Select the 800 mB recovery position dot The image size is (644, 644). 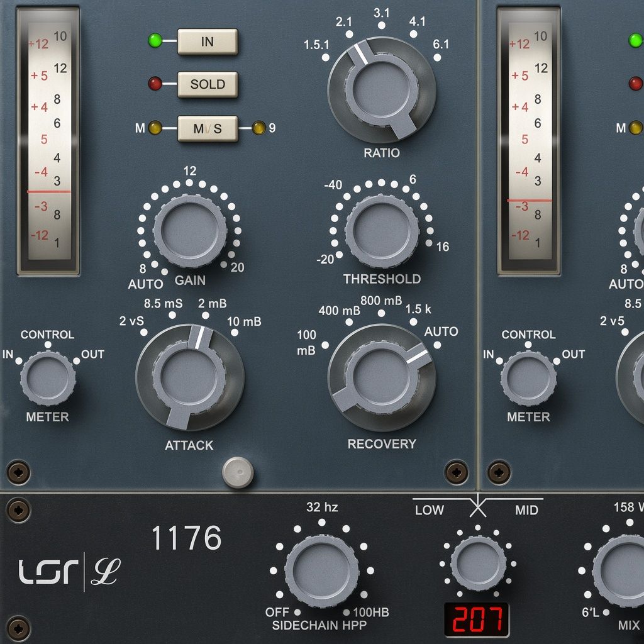point(382,313)
